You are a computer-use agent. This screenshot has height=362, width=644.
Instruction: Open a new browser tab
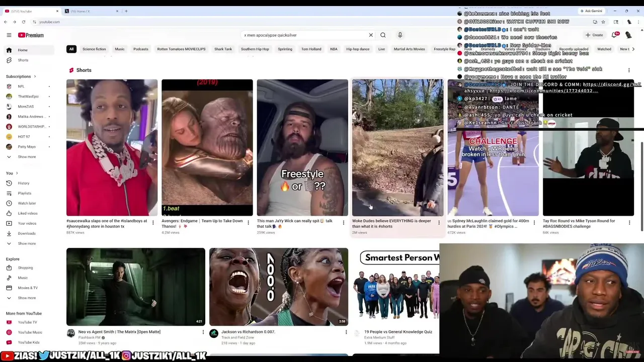click(126, 11)
